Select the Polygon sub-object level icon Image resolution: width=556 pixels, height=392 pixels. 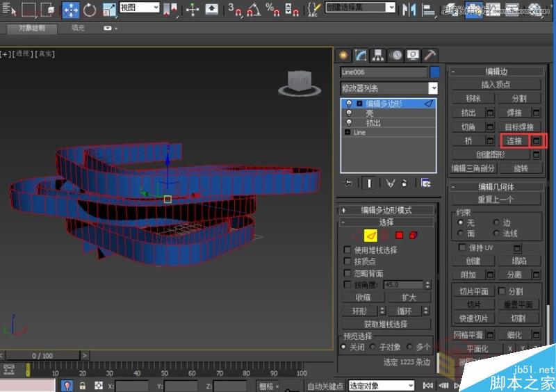click(400, 236)
